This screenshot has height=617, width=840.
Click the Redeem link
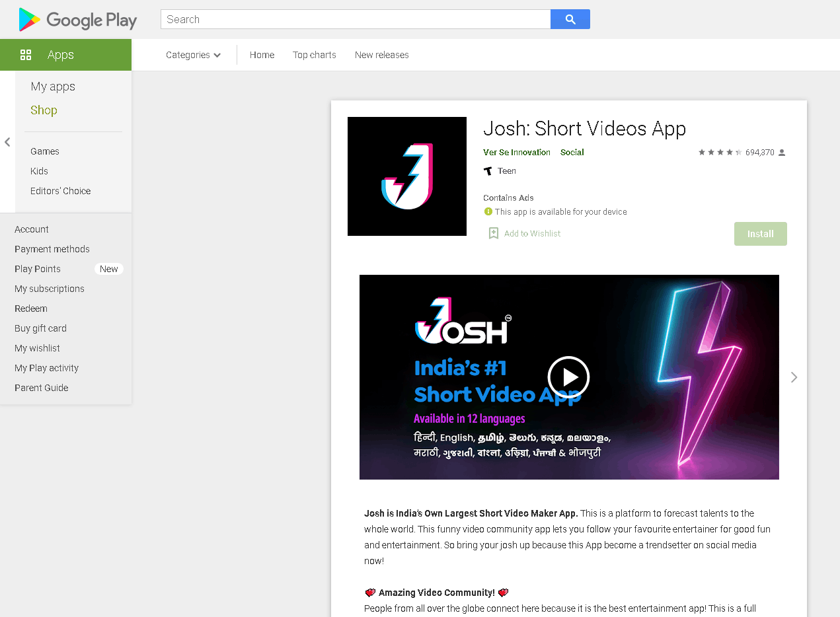click(x=31, y=308)
